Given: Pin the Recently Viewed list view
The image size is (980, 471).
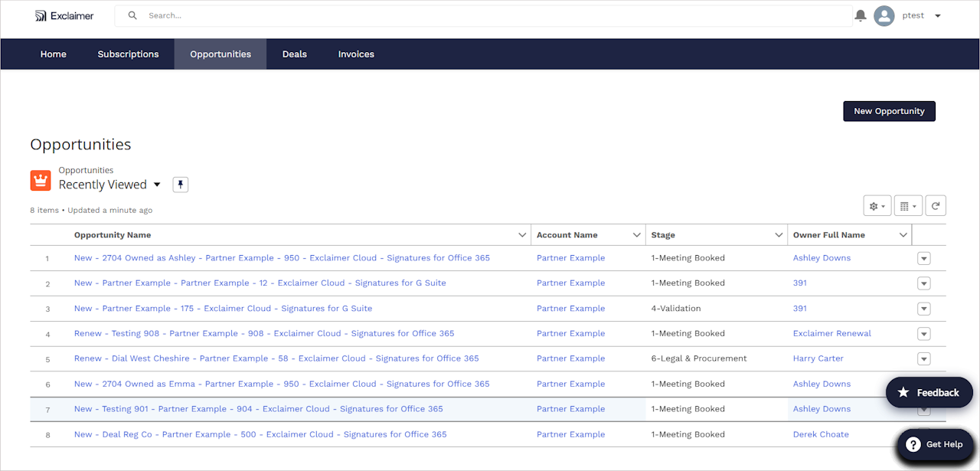Looking at the screenshot, I should pos(180,185).
